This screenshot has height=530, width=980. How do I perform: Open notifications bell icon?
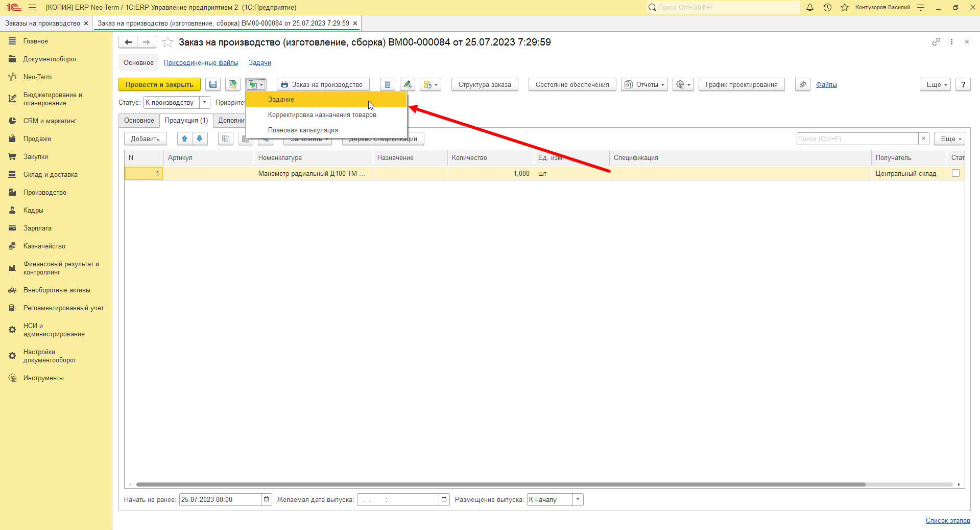click(810, 8)
